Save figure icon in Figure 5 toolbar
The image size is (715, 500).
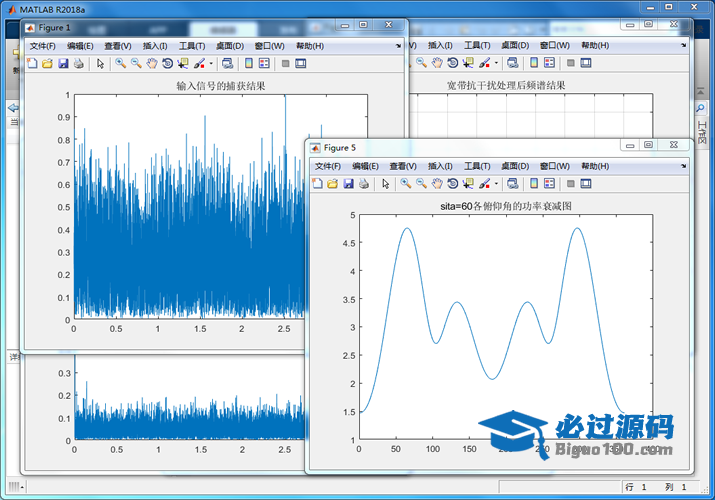[348, 184]
